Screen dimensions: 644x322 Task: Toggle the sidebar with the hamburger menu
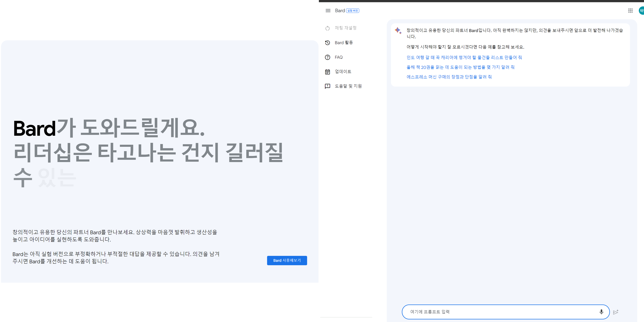click(328, 11)
